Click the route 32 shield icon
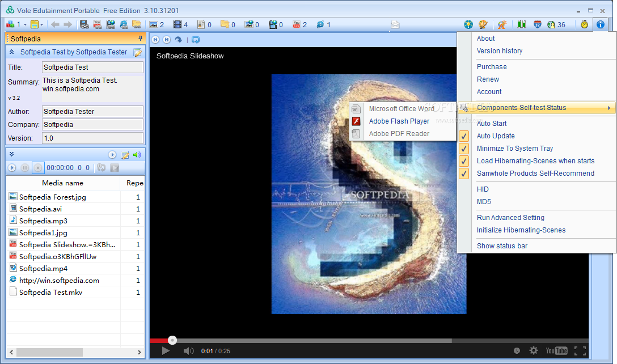This screenshot has height=364, width=617. 538,24
